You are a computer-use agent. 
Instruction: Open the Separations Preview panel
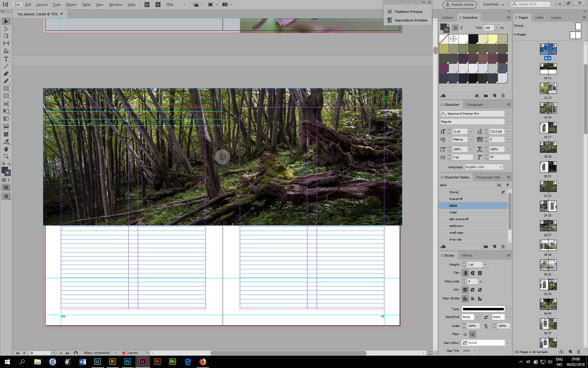[411, 20]
